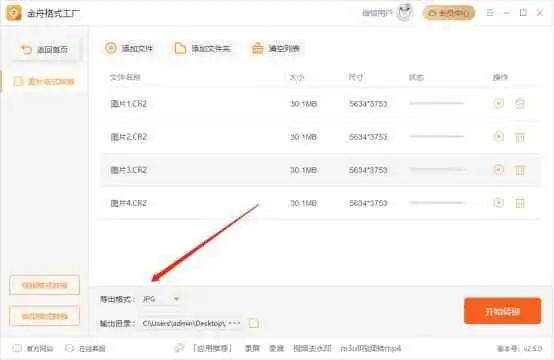The width and height of the screenshot is (554, 360).
Task: Click the 添加文件 add file icon
Action: point(111,48)
